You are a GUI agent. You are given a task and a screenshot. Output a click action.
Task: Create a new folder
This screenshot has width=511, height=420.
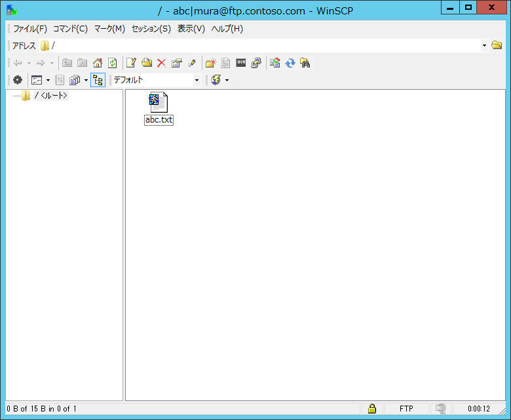[210, 63]
